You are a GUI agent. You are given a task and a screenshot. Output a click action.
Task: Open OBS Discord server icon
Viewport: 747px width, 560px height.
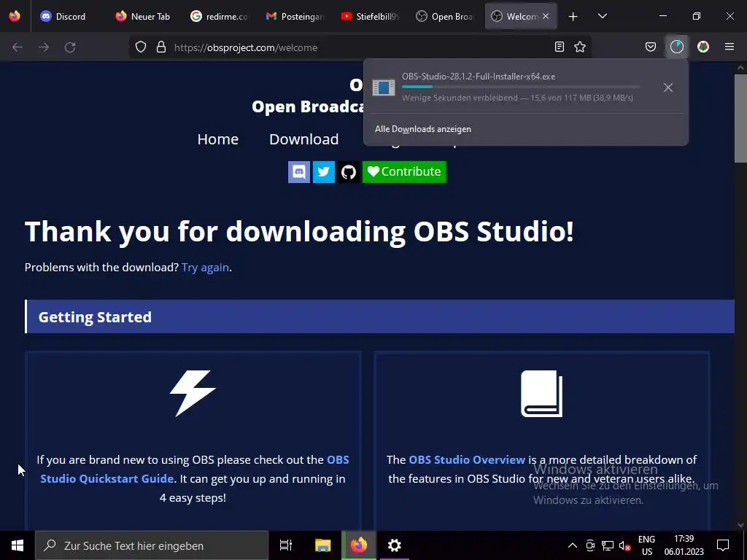click(299, 171)
